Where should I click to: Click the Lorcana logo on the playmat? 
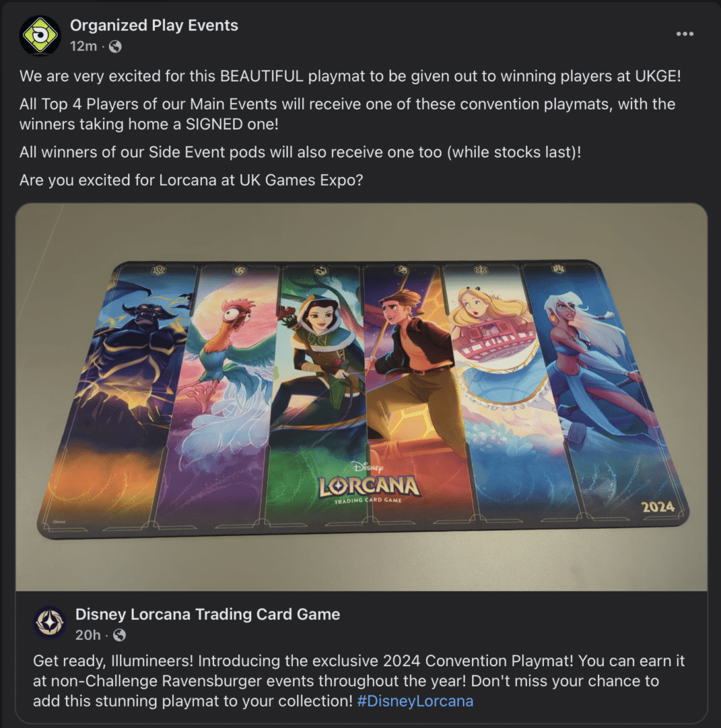(x=369, y=483)
